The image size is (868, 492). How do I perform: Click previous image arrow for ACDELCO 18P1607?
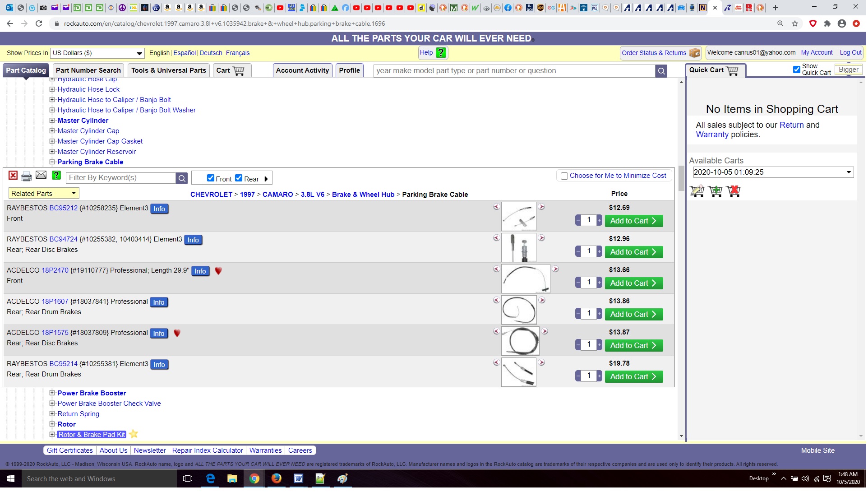tap(497, 301)
